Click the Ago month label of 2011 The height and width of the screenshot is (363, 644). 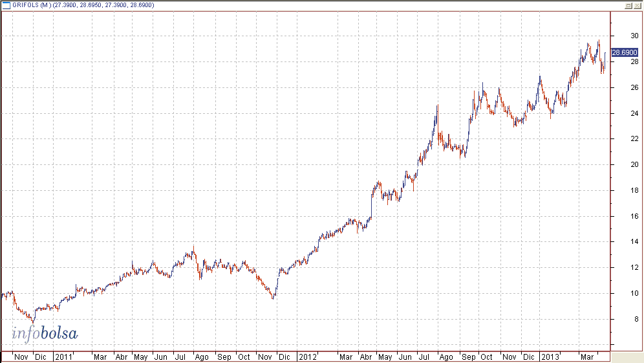202,357
